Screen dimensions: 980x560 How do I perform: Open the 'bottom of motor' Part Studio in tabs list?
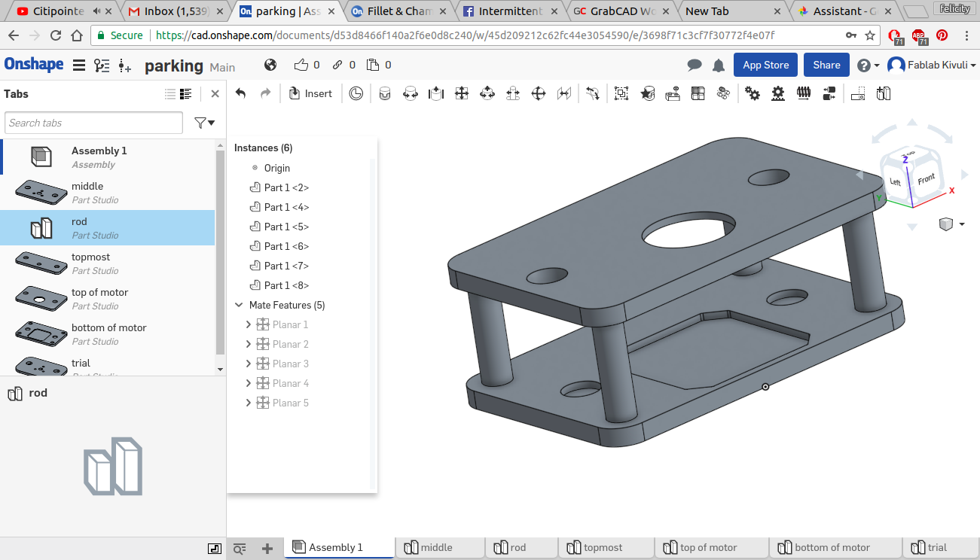(108, 333)
